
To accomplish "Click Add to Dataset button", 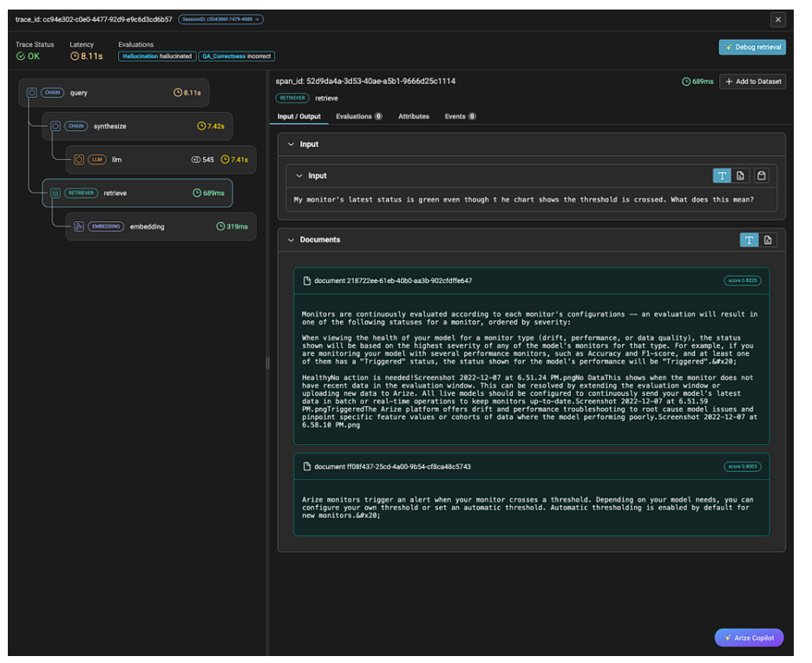I will click(752, 82).
